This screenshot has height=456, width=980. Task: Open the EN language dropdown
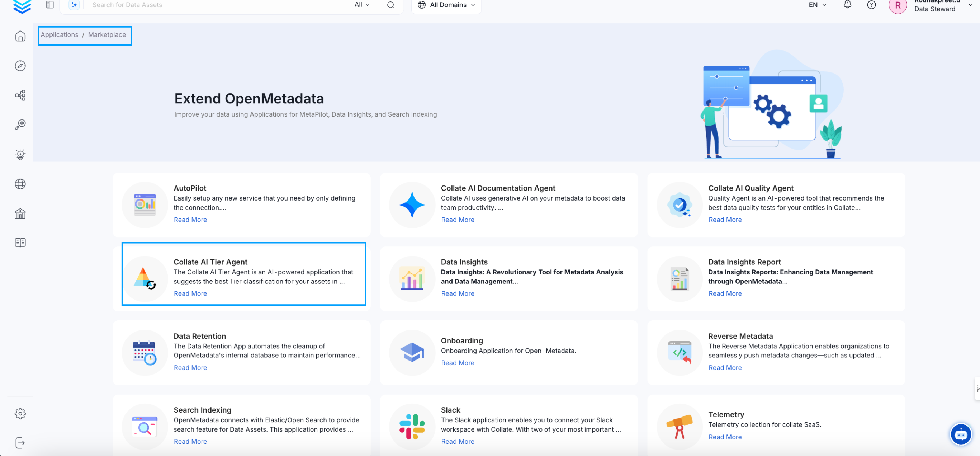point(818,5)
